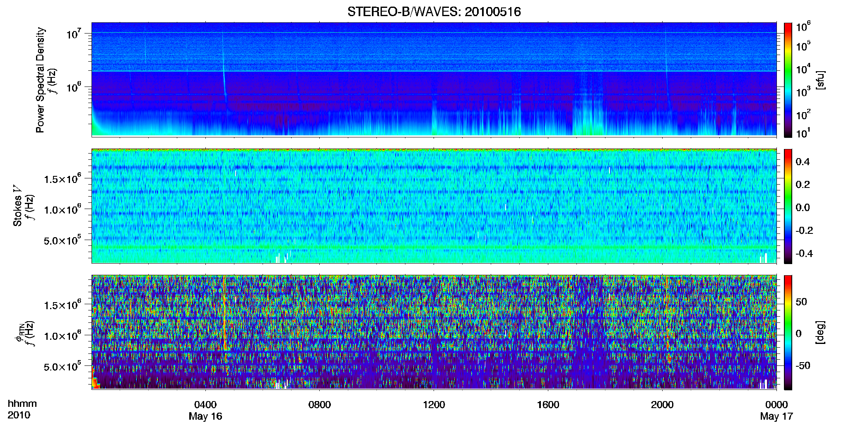The height and width of the screenshot is (447, 868).
Task: Click the 5.0×10^5 tick on the Stokes V panel
Action: click(x=63, y=240)
